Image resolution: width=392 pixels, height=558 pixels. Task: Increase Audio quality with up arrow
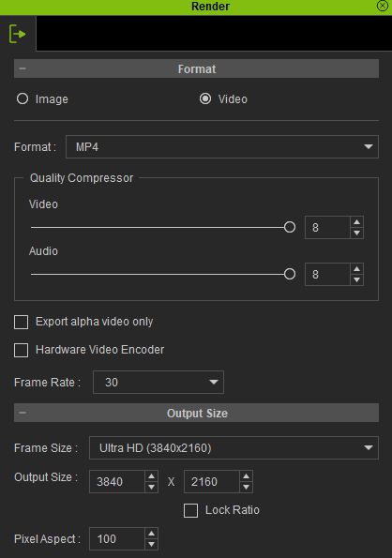click(356, 269)
